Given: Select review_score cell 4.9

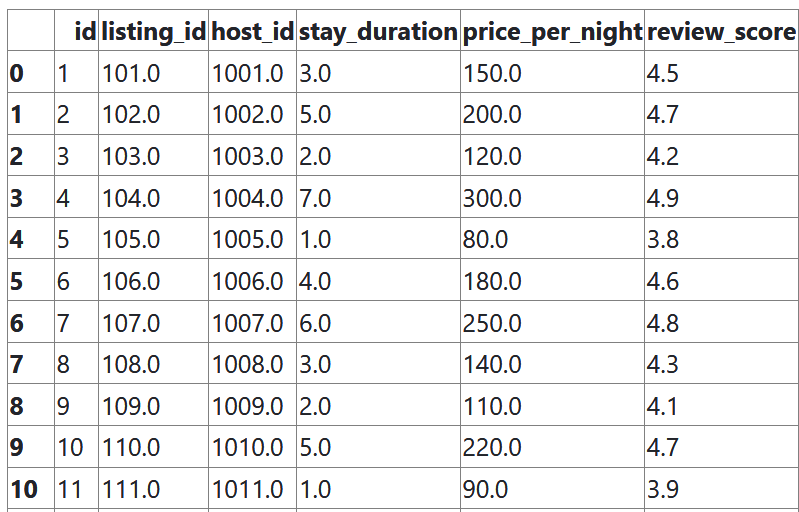Looking at the screenshot, I should pyautogui.click(x=663, y=198).
